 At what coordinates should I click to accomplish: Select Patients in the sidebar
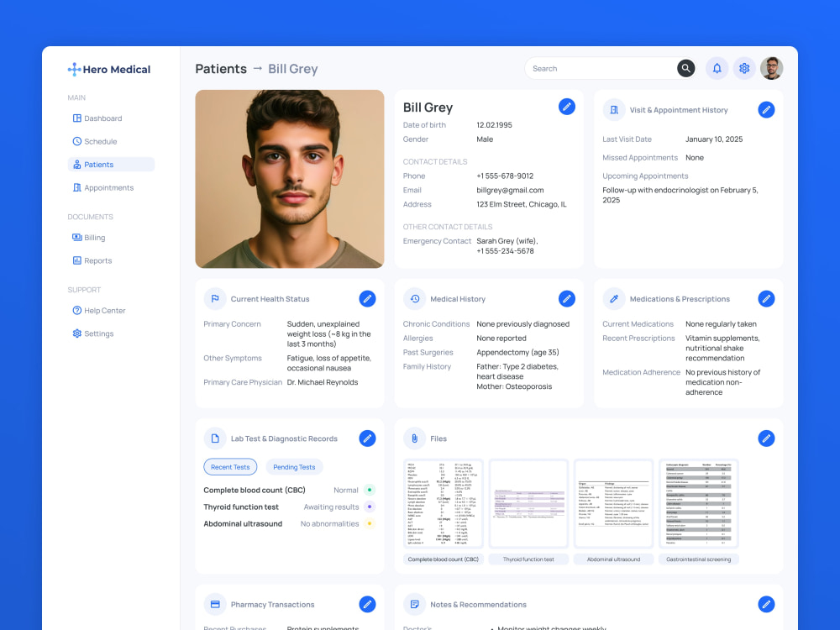coord(111,165)
